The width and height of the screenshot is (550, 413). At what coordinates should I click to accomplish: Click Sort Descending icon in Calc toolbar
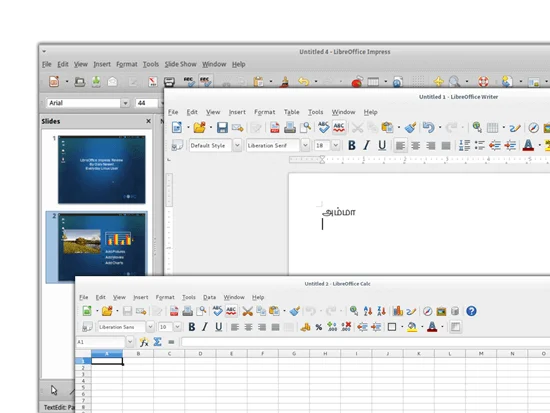tap(381, 311)
